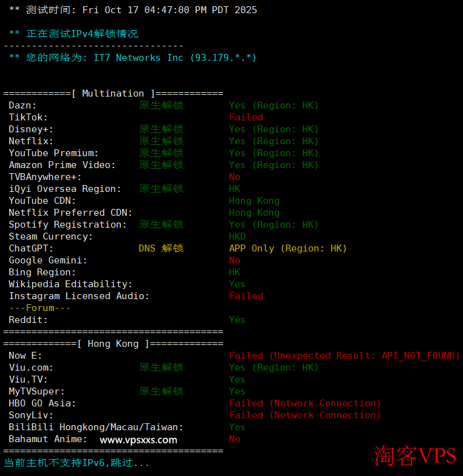Click the test time line at top

(x=132, y=10)
